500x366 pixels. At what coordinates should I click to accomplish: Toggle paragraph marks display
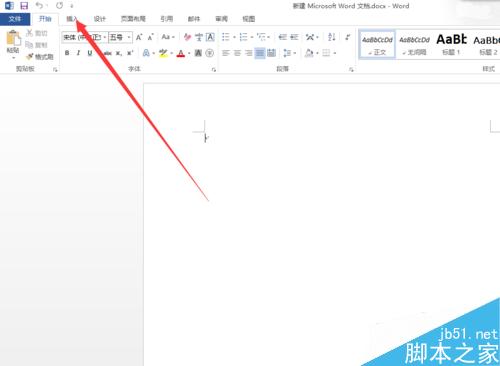[x=348, y=37]
